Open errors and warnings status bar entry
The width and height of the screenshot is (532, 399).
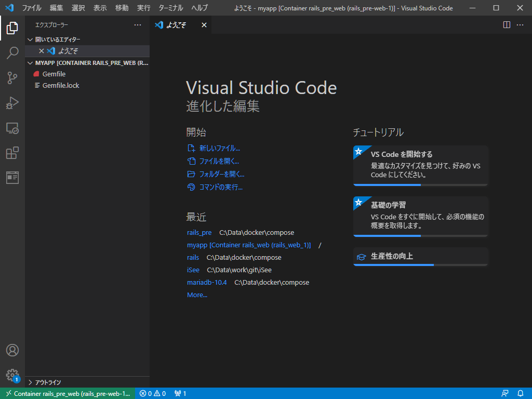click(x=153, y=394)
